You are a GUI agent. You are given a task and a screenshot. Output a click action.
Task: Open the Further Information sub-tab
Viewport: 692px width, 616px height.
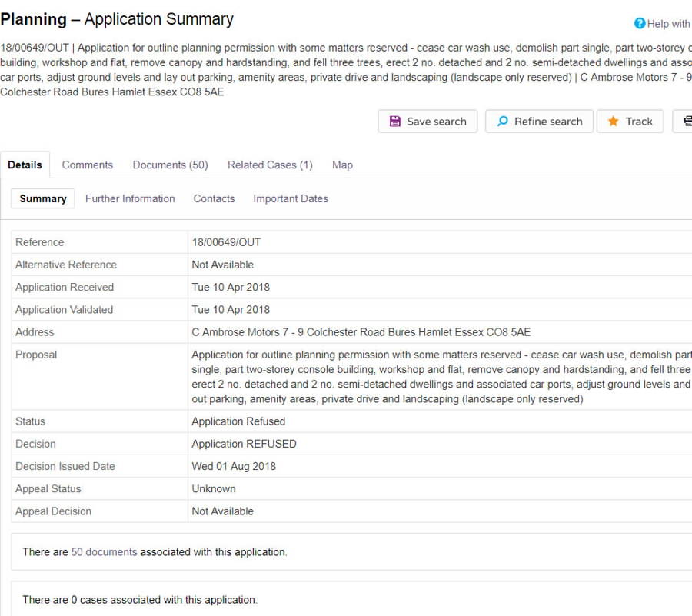(130, 198)
